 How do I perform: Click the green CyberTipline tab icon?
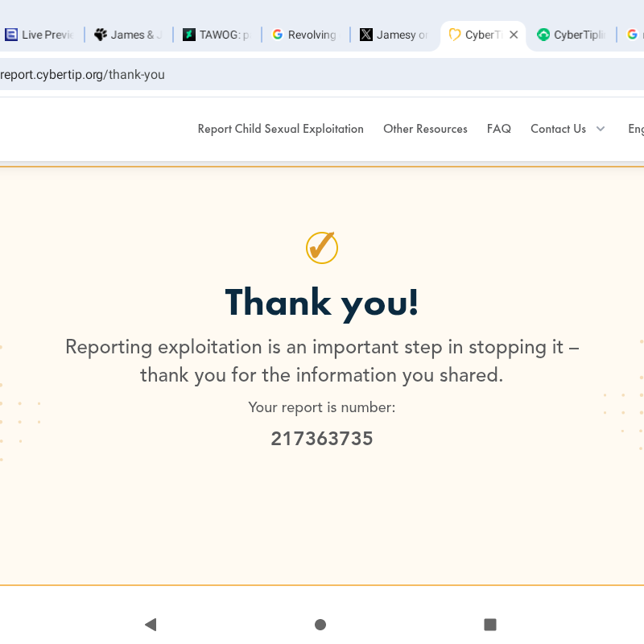tap(543, 35)
